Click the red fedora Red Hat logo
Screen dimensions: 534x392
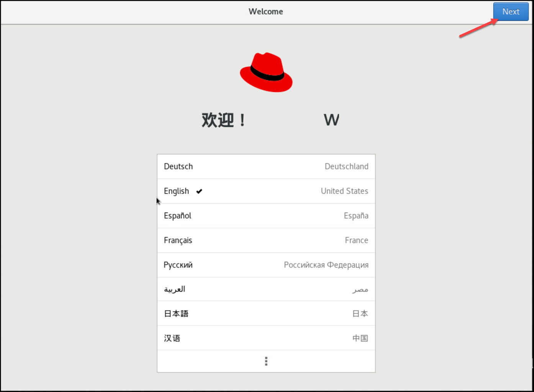[x=266, y=72]
